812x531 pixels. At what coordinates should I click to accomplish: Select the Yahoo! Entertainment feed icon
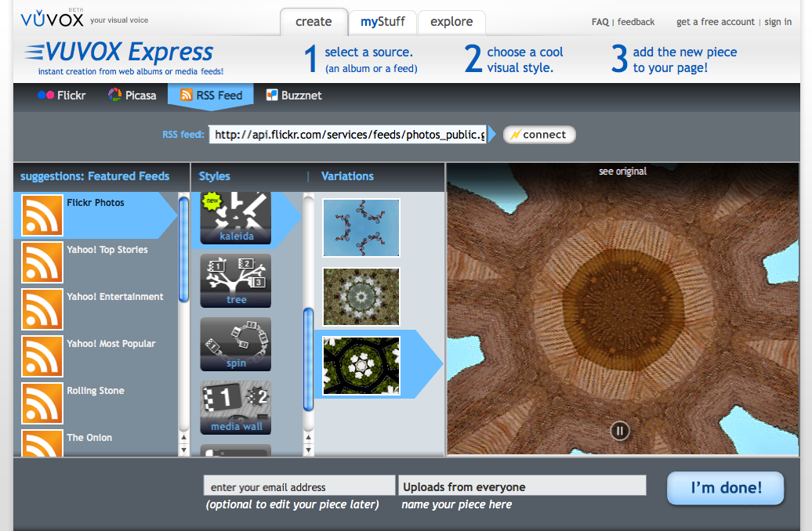pyautogui.click(x=42, y=309)
